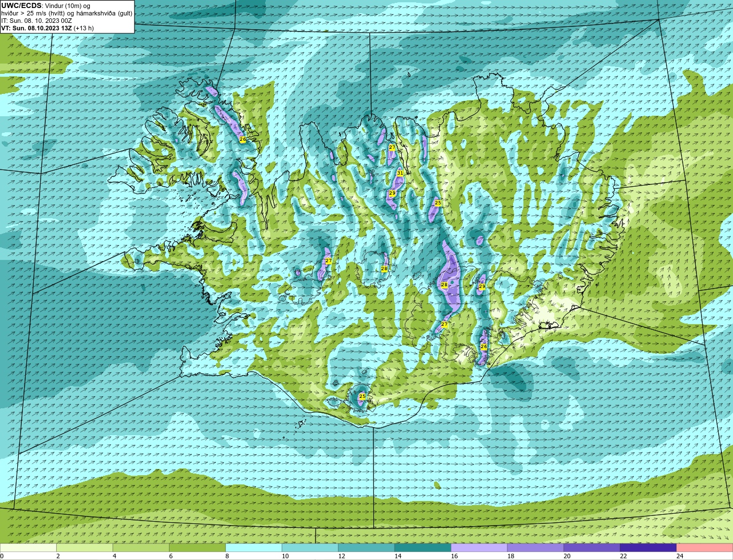
Task: Click the '8' tick label on the colorbar
Action: pos(227,556)
